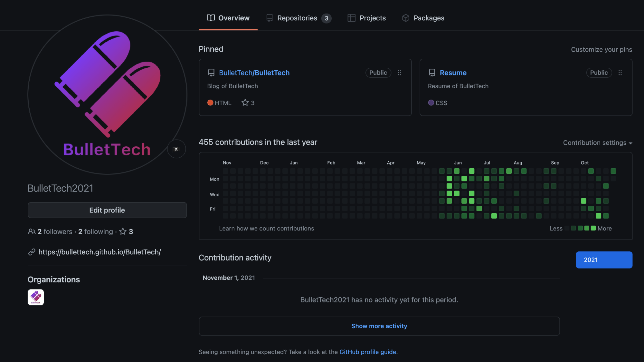Screen dimensions: 644x362
Task: Click the starred count star icon in profile
Action: 123,231
